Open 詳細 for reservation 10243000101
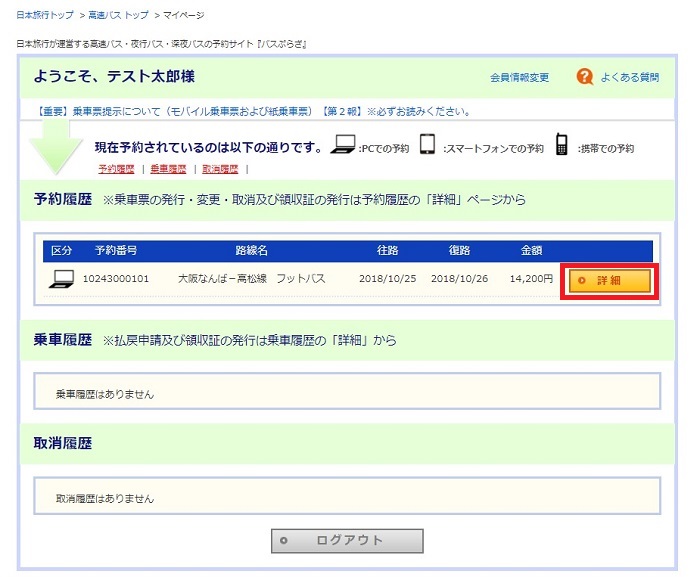The image size is (700, 577). (x=609, y=280)
